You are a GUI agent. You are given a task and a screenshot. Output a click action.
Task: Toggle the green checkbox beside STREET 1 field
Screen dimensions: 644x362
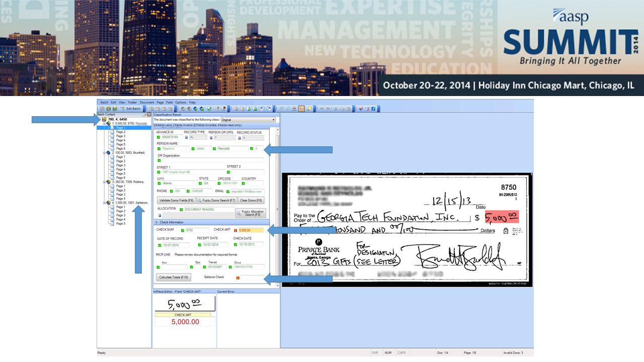click(159, 172)
